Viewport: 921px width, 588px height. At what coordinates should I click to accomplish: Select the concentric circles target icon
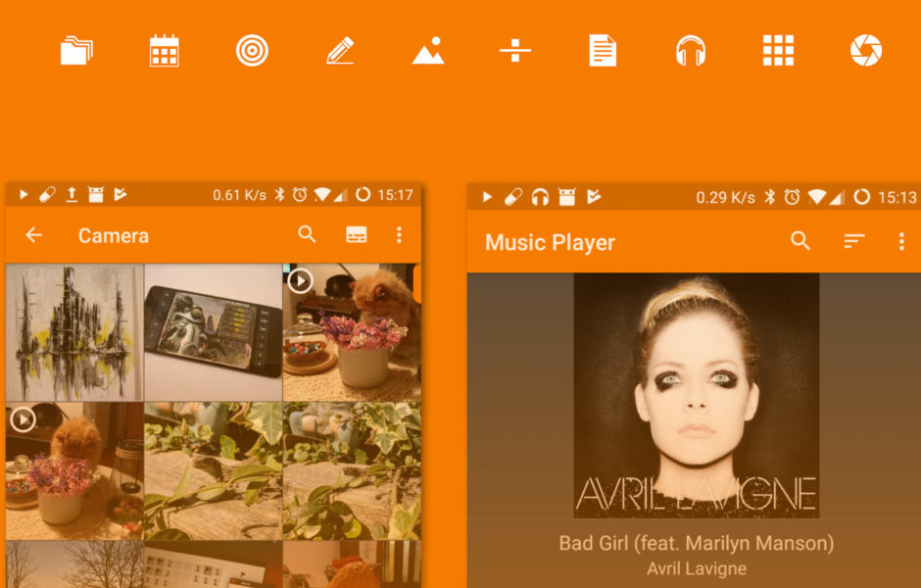click(x=252, y=51)
